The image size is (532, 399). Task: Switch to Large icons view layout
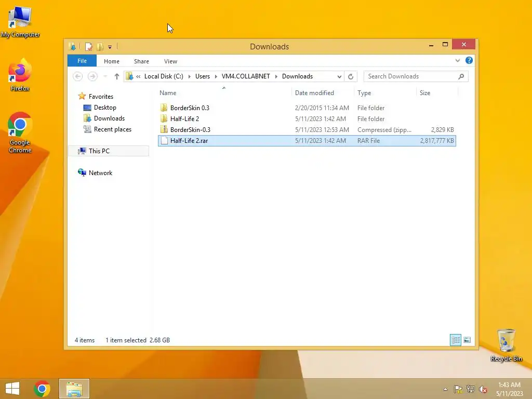[467, 340]
